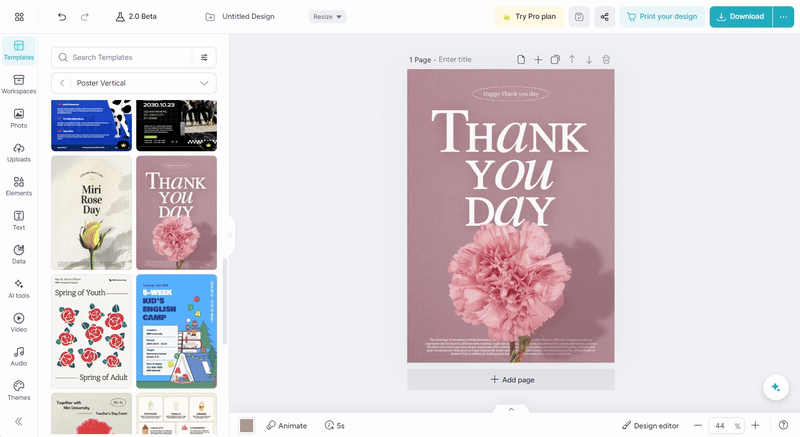Click the Untitled Design title

(x=248, y=16)
